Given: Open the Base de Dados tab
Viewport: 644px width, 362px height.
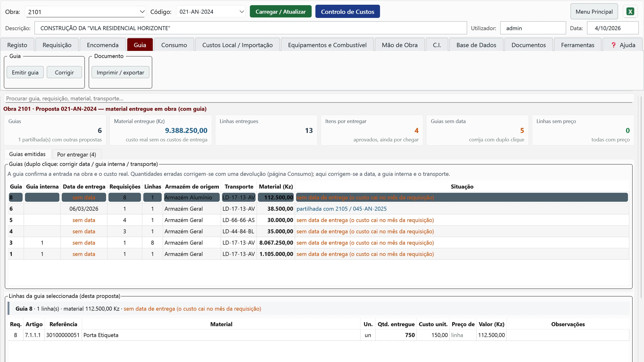Looking at the screenshot, I should point(476,45).
